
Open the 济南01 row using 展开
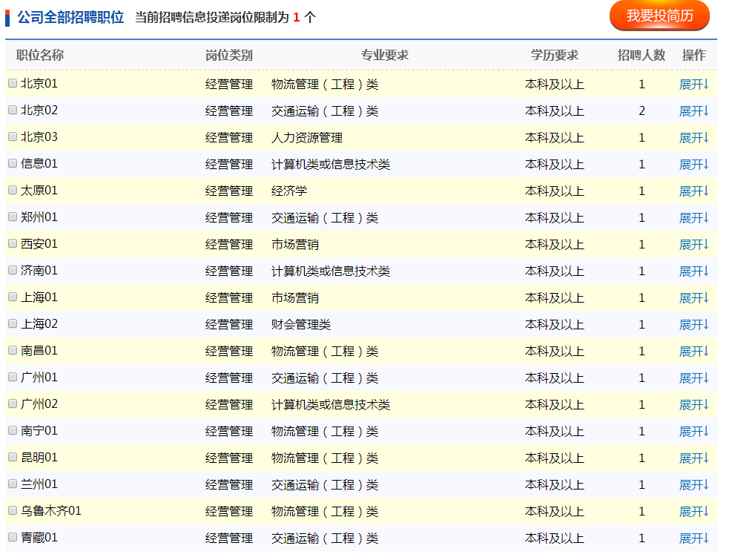click(693, 271)
